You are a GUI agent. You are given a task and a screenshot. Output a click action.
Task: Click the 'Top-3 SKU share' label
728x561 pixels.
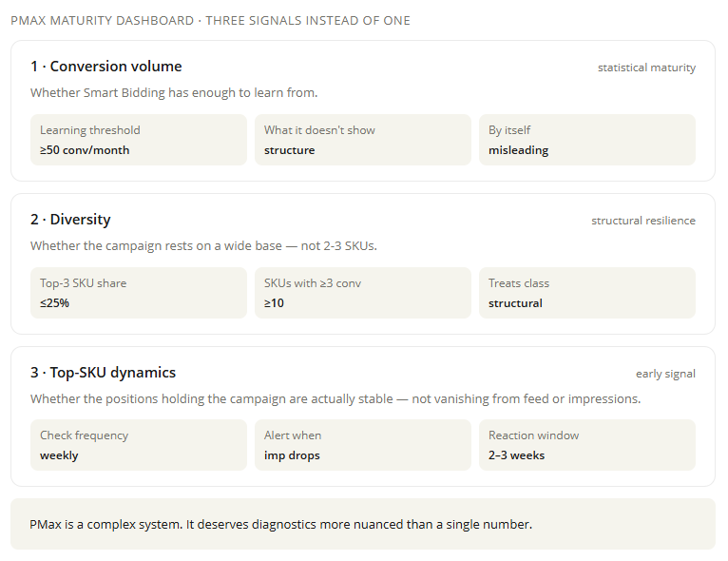[x=83, y=283]
